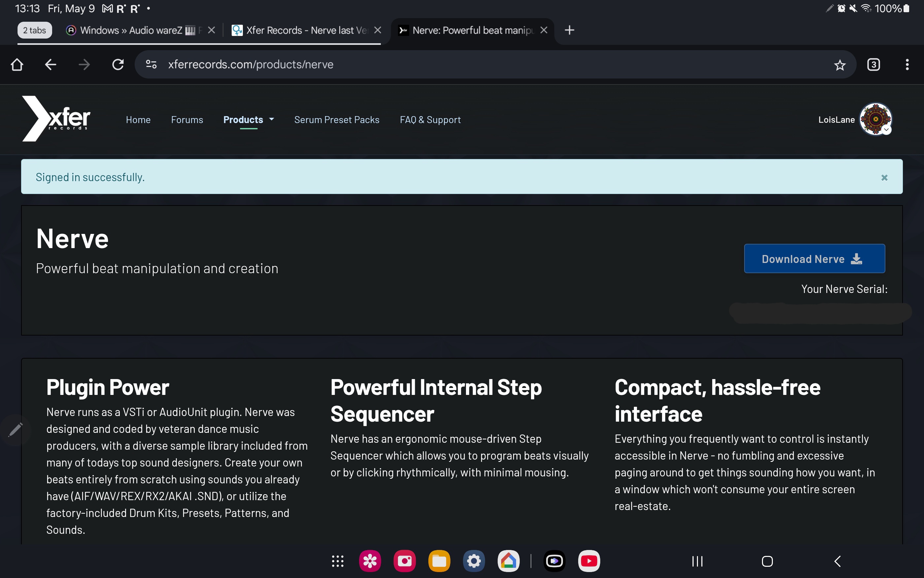Click Compact, hassle-free interface heading

717,401
